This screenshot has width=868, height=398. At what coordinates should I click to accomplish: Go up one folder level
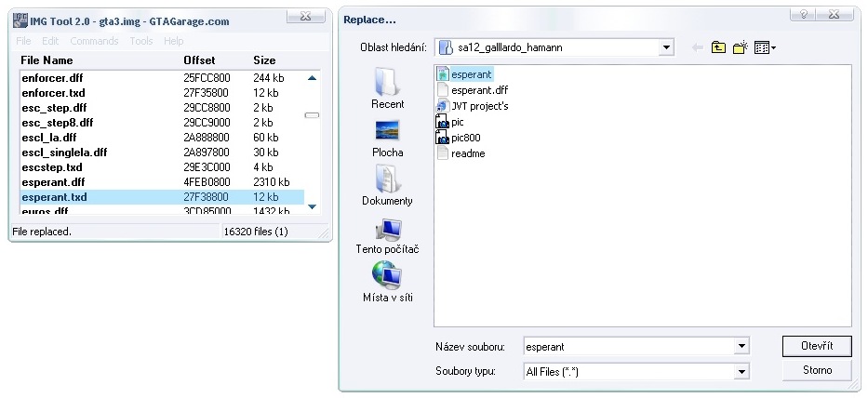click(718, 47)
